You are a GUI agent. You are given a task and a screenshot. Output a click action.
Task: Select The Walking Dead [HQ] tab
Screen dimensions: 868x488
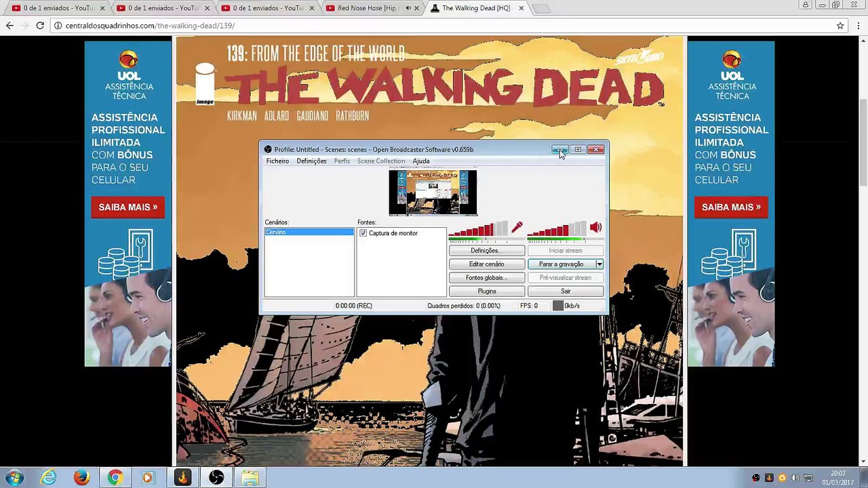point(476,8)
